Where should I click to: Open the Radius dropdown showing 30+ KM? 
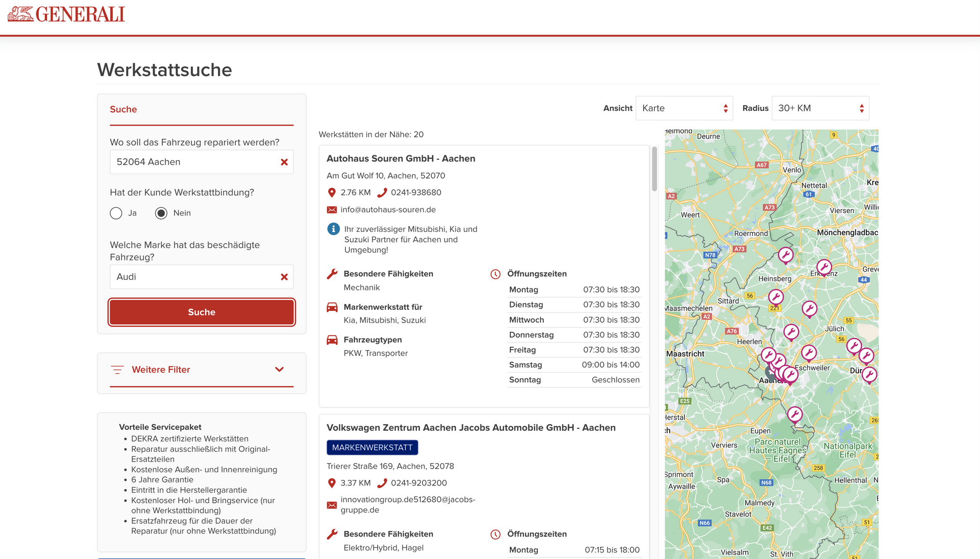tap(820, 108)
